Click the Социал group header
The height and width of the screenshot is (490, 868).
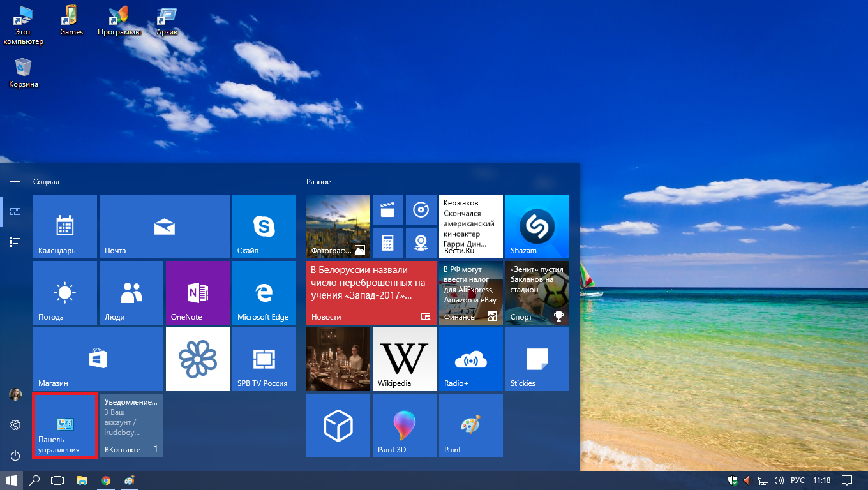pyautogui.click(x=46, y=182)
